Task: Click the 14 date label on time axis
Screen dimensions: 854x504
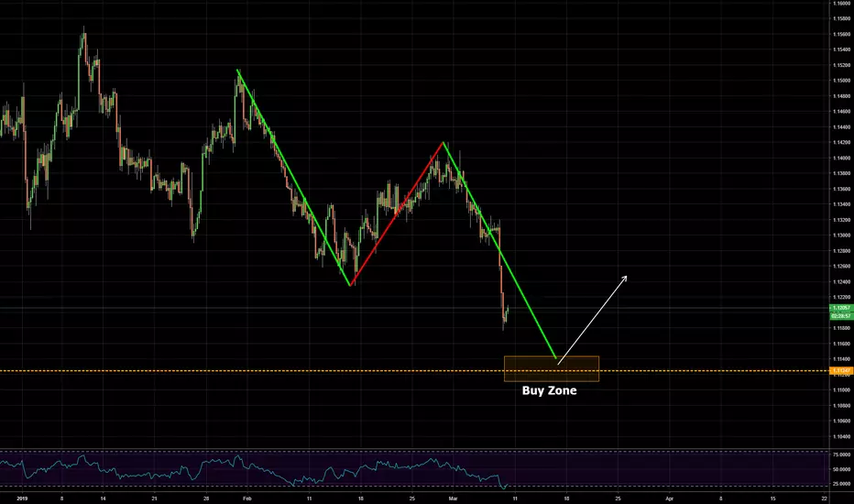Action: coord(103,498)
